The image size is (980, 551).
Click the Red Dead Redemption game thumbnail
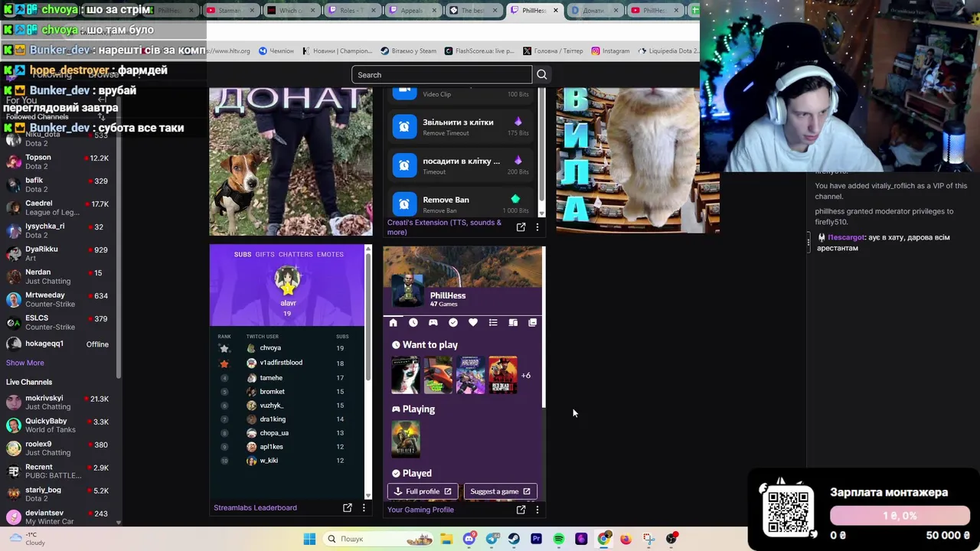click(503, 375)
